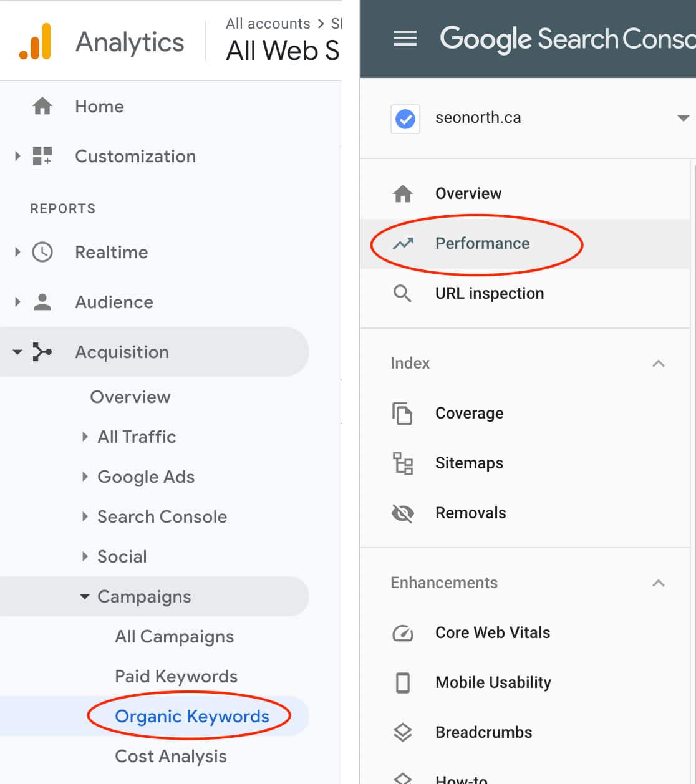Open the Breadcrumbs enhancement report
696x784 pixels.
click(x=484, y=732)
